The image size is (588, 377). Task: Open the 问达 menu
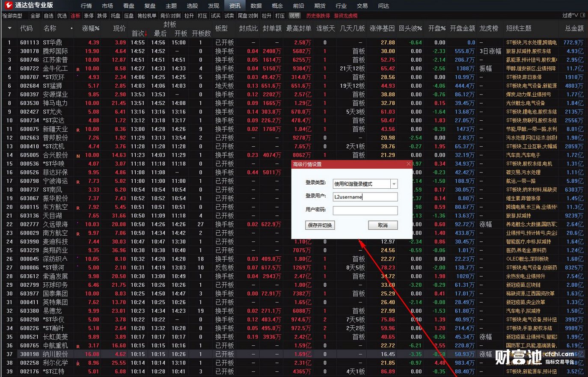coord(383,6)
